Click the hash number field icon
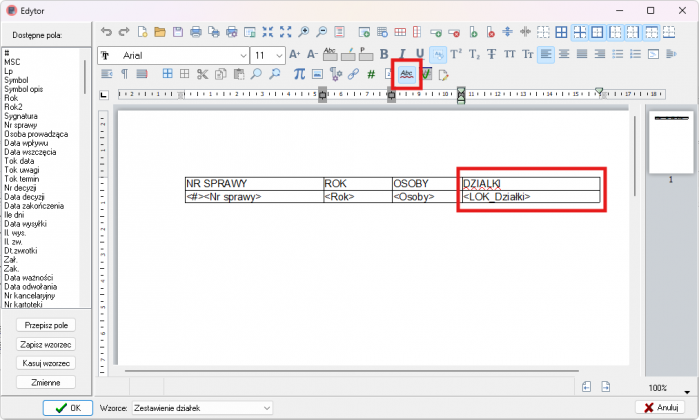 pos(371,74)
